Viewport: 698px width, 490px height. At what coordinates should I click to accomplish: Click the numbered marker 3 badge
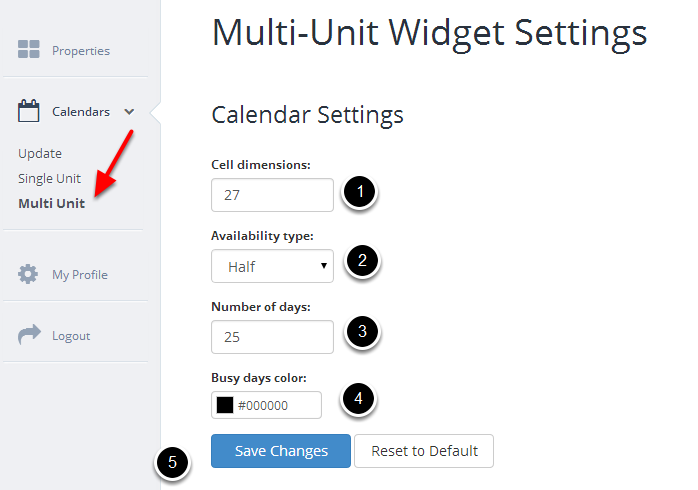click(362, 333)
